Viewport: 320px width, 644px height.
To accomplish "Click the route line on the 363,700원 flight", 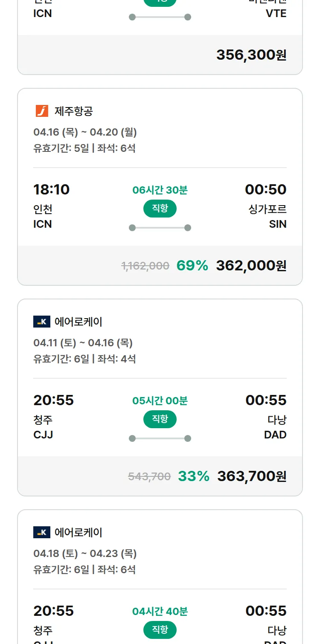I will 160,438.
